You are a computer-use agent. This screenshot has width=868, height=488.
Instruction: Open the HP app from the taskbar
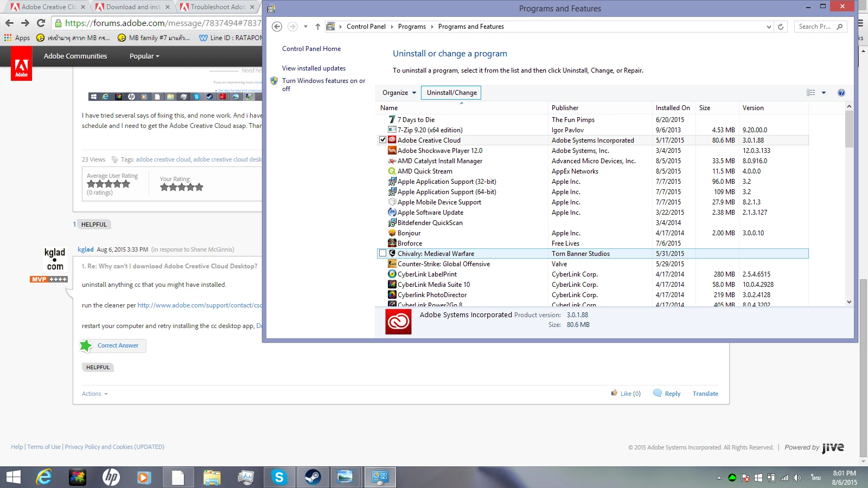coord(111,477)
